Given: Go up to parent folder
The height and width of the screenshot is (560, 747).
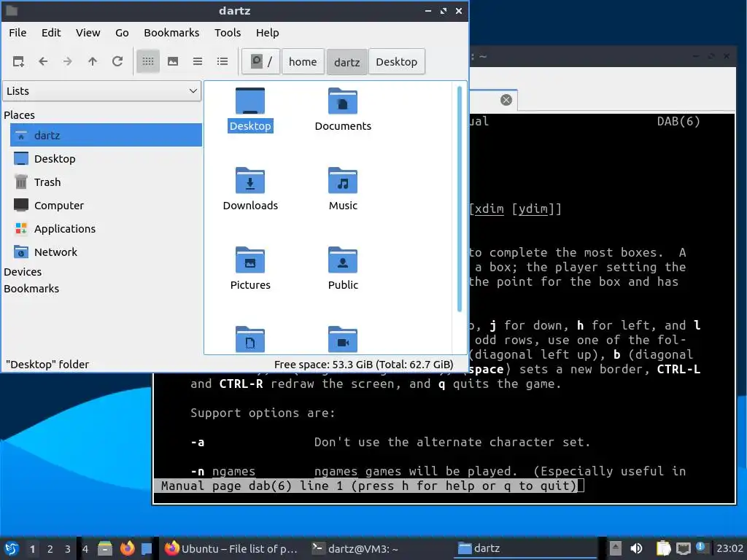Looking at the screenshot, I should [93, 61].
